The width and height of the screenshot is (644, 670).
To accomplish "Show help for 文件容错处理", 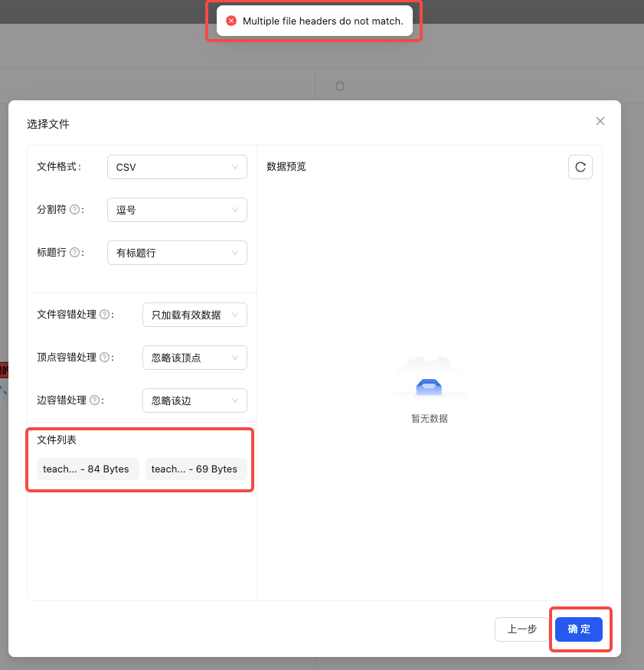I will point(104,315).
